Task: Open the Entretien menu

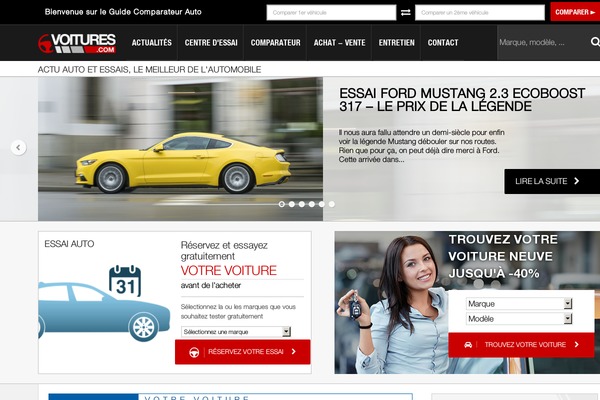Action: point(396,42)
